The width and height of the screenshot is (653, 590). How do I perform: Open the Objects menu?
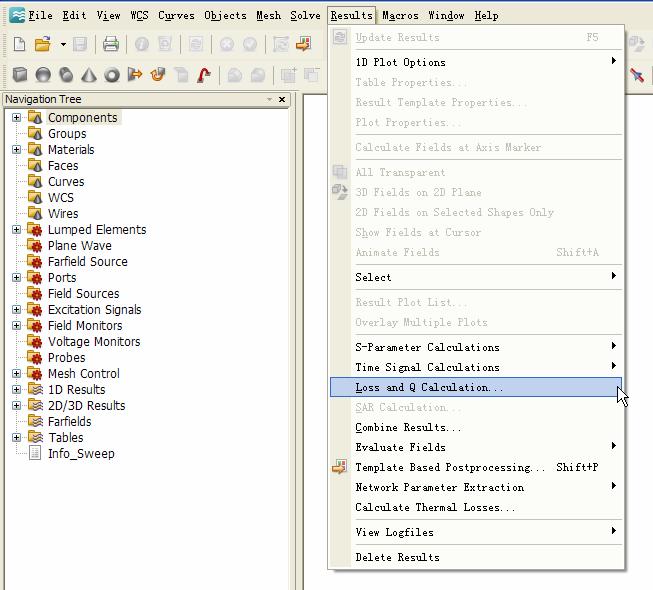click(225, 16)
